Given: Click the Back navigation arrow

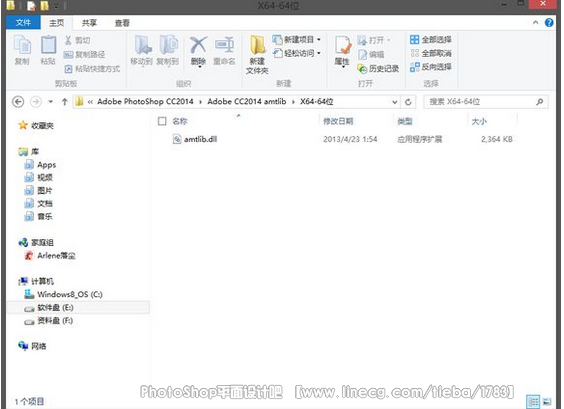Looking at the screenshot, I should [18, 102].
